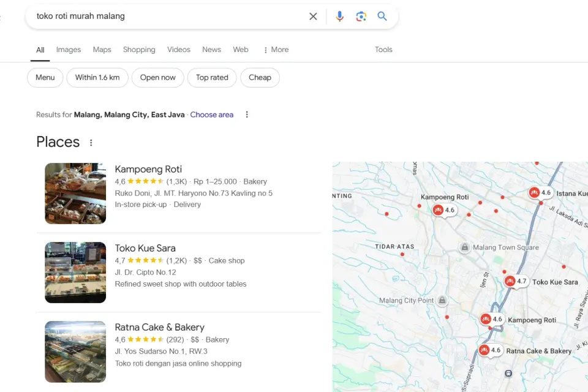The image size is (588, 392).
Task: Click Ratna Cake & Bakery map pin
Action: click(490, 350)
